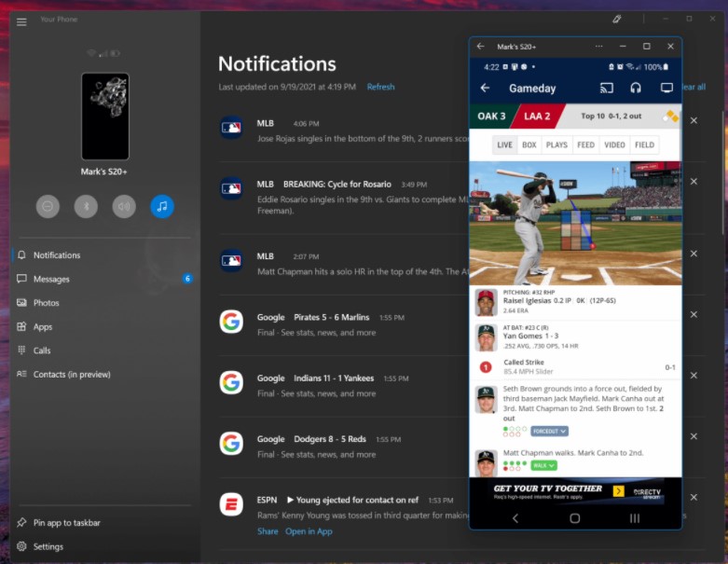The image size is (728, 564).
Task: Tap the Android recents navigation button
Action: coord(635,518)
